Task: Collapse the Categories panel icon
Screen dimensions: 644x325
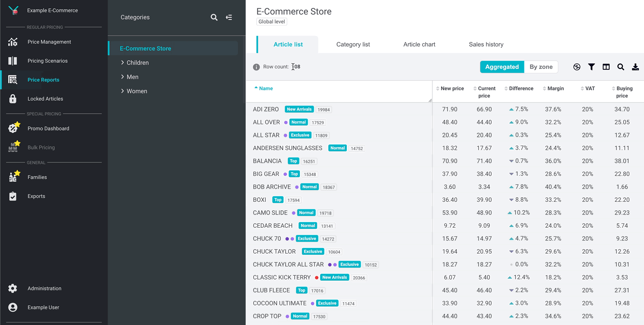Action: tap(229, 17)
